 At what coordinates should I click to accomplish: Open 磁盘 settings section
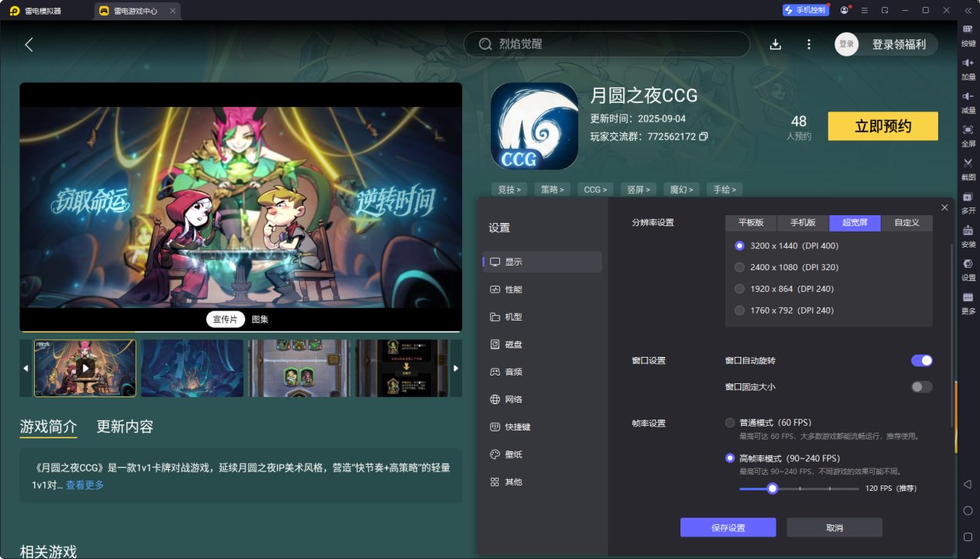pos(542,345)
